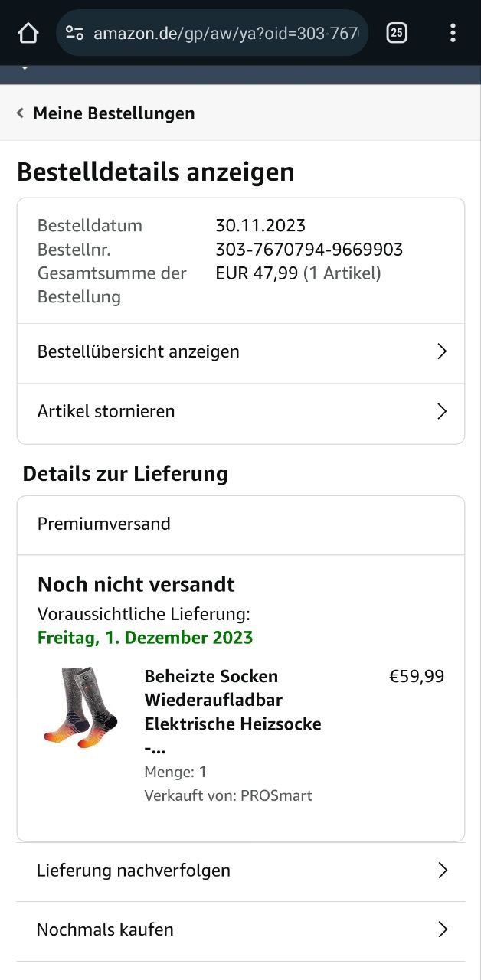Tap the seller name PROSmart
This screenshot has width=481, height=980.
[x=276, y=795]
